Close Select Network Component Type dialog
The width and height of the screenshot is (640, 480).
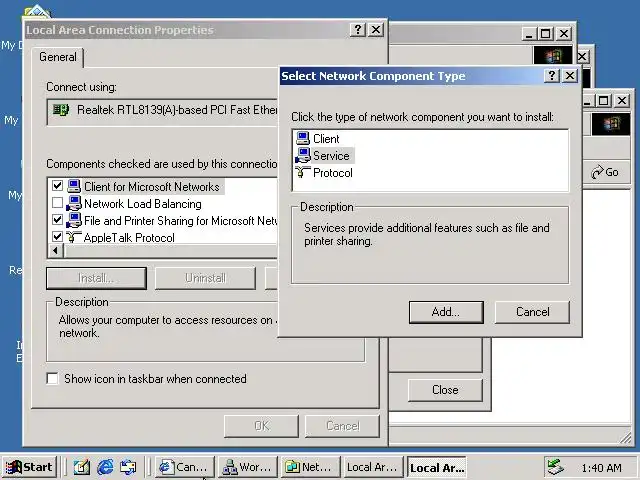click(x=570, y=76)
